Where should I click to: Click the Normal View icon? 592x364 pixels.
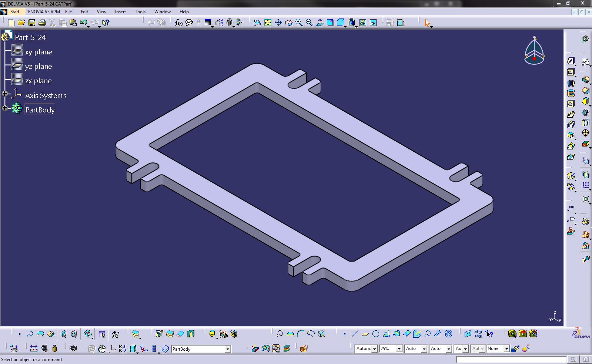click(x=320, y=23)
